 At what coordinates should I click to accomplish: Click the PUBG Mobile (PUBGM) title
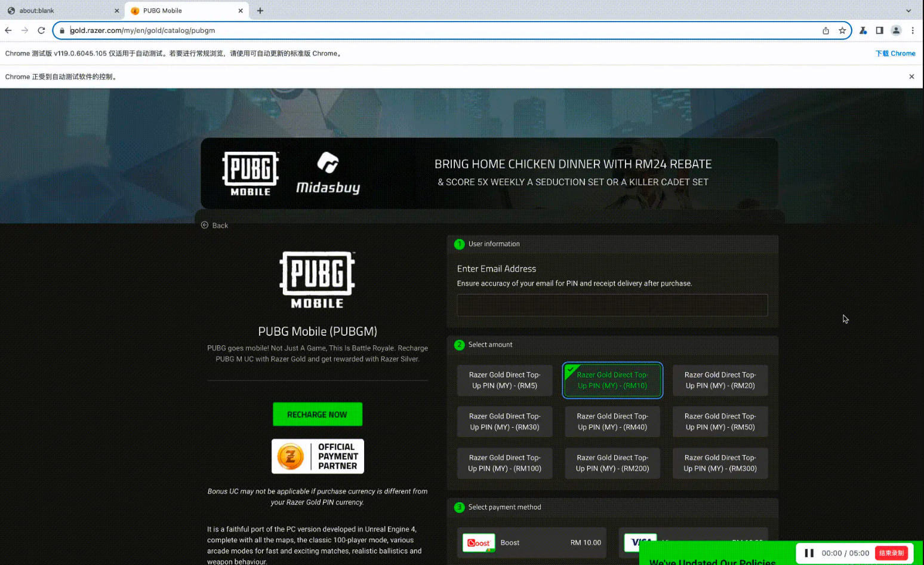click(318, 331)
